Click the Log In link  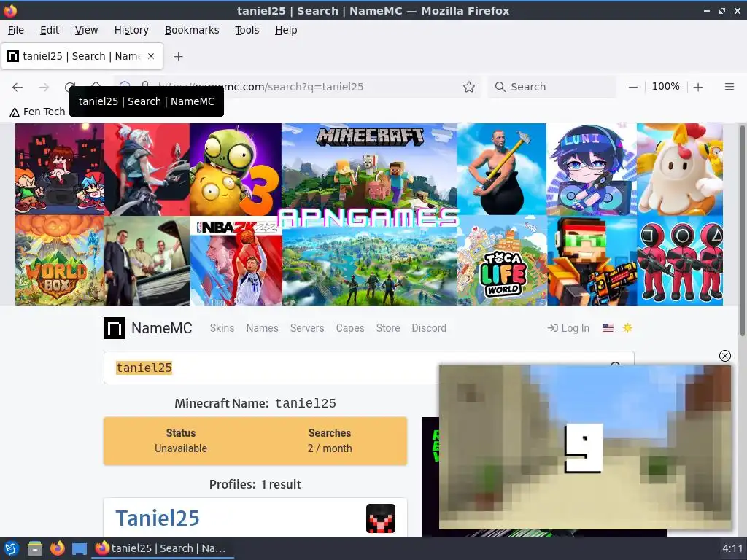[x=568, y=328]
